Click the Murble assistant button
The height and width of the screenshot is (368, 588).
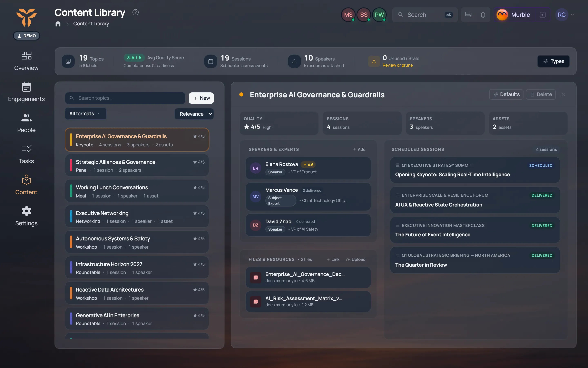514,15
